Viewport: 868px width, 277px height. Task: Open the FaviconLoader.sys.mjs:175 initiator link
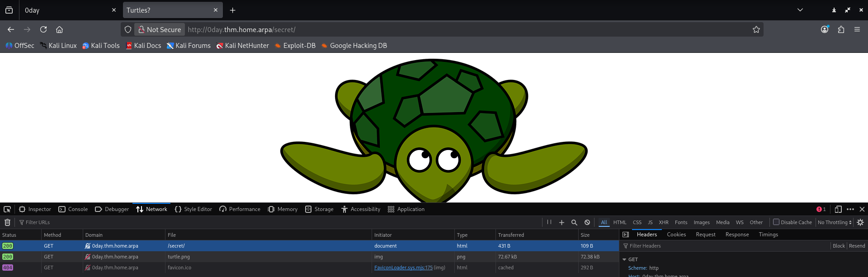click(403, 268)
